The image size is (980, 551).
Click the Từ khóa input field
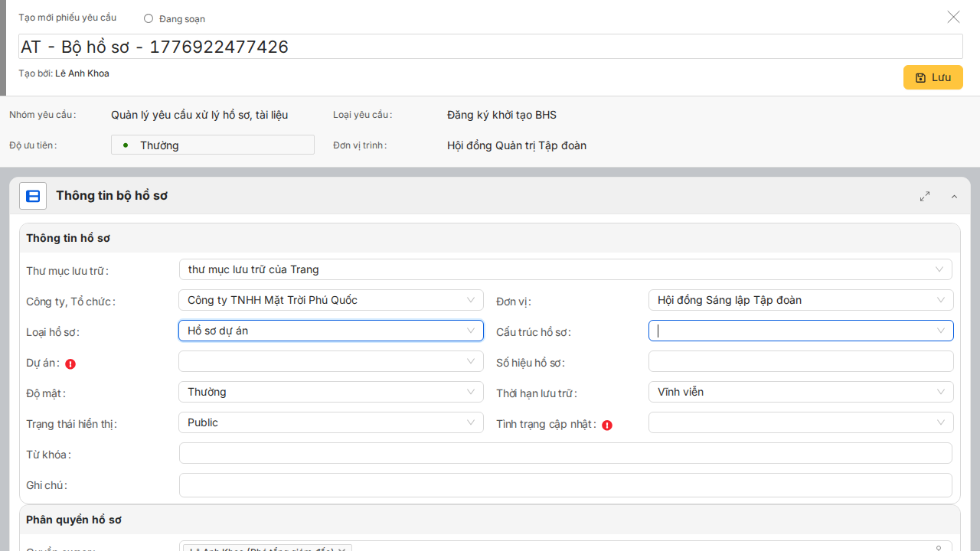point(565,453)
